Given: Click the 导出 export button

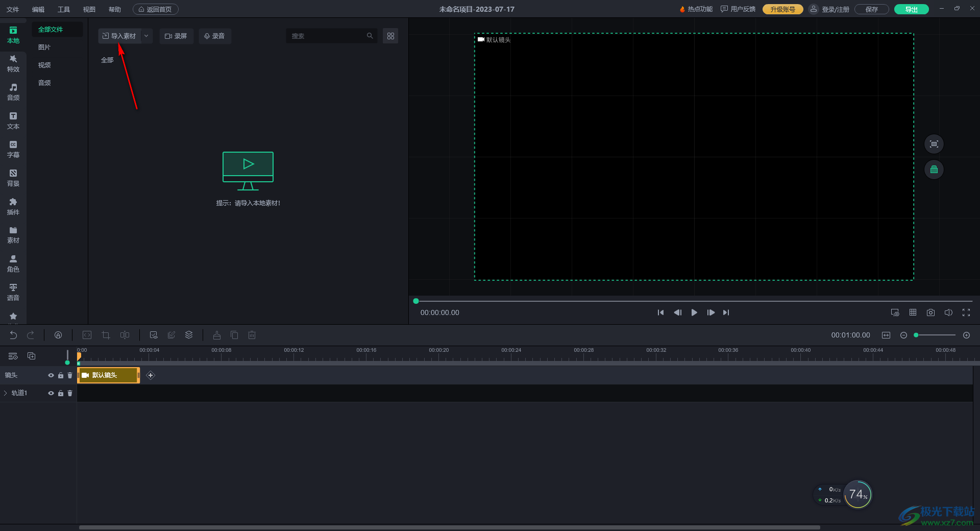Looking at the screenshot, I should [x=912, y=9].
